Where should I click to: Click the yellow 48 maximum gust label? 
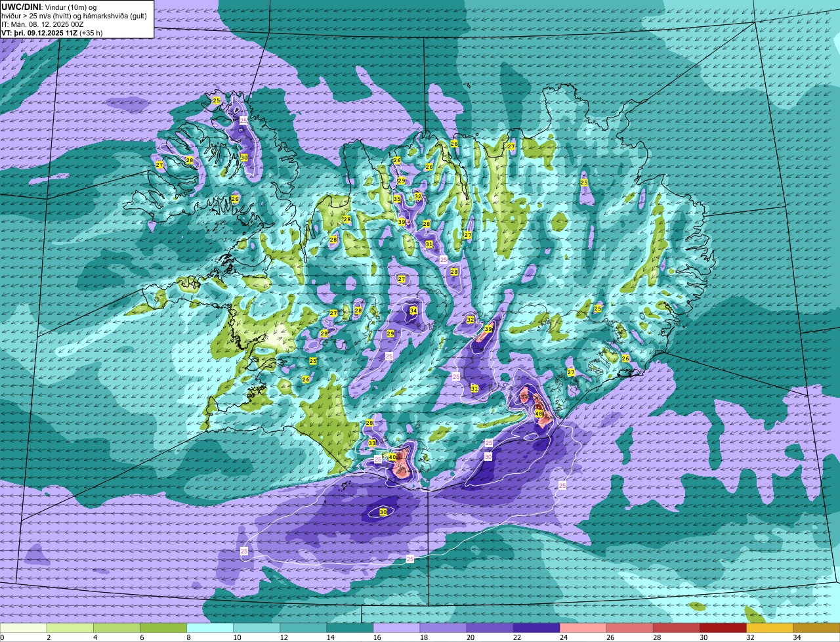pyautogui.click(x=539, y=414)
